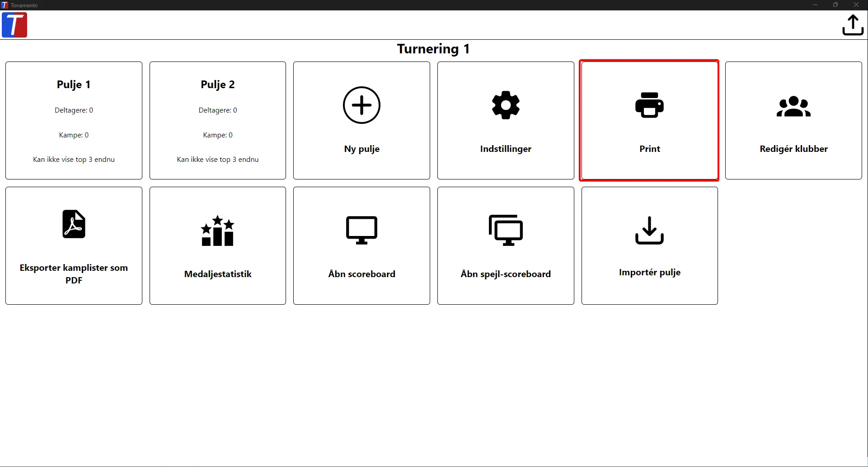Close the Tonamento window
Viewport: 868px width, 467px height.
856,5
